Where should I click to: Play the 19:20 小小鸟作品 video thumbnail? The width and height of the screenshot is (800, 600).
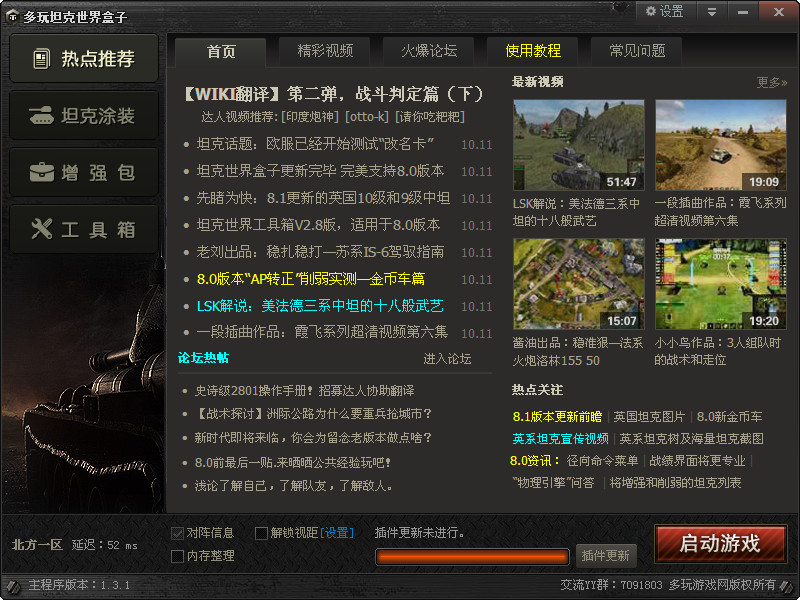click(x=720, y=284)
